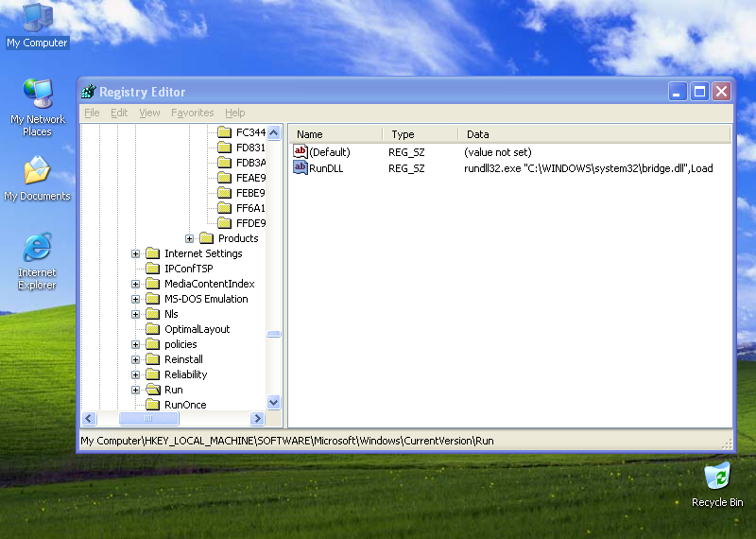Open the Favorites menu
This screenshot has width=756, height=539.
tap(193, 113)
